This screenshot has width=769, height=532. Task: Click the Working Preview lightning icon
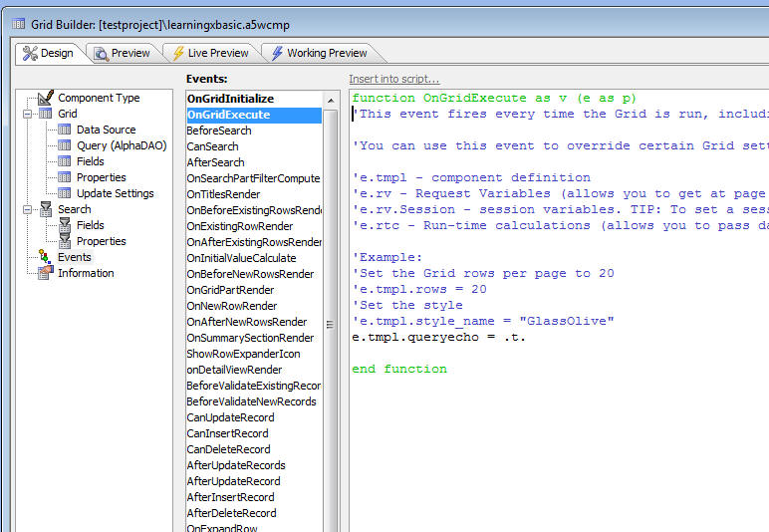[x=277, y=53]
